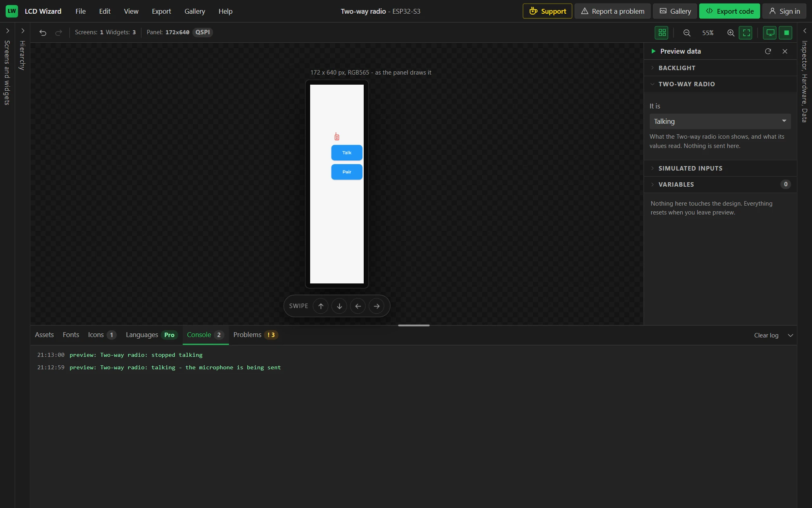Screen dimensions: 812x508
Task: Stop preview with the green square button
Action: click(x=786, y=33)
